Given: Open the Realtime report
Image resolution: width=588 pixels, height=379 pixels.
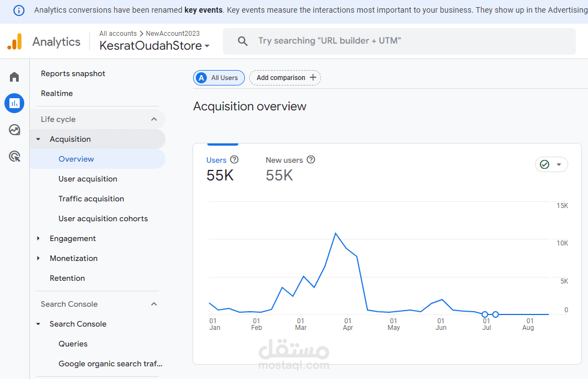Looking at the screenshot, I should [57, 93].
